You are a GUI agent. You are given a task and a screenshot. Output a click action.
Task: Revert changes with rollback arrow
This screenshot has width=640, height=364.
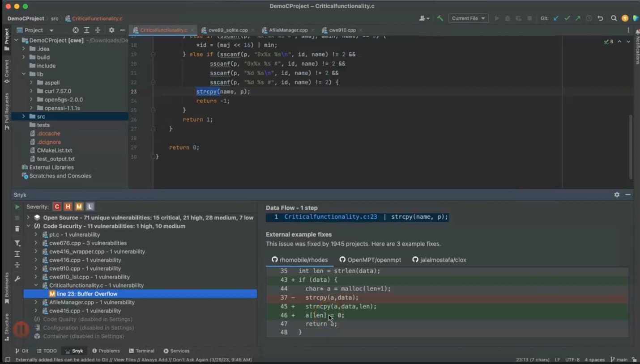click(x=600, y=18)
